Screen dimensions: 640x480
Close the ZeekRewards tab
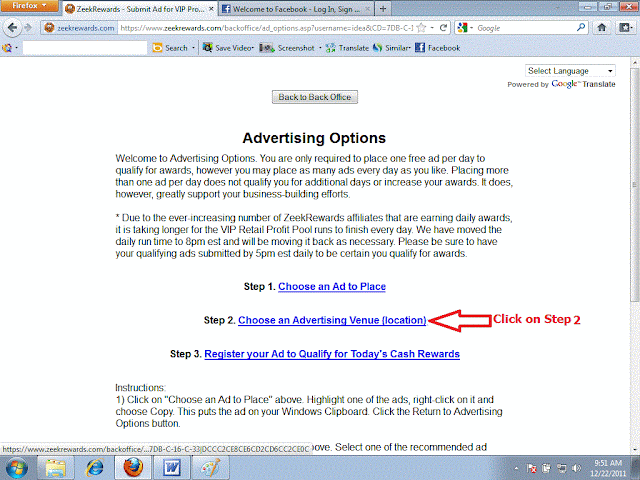pos(211,9)
